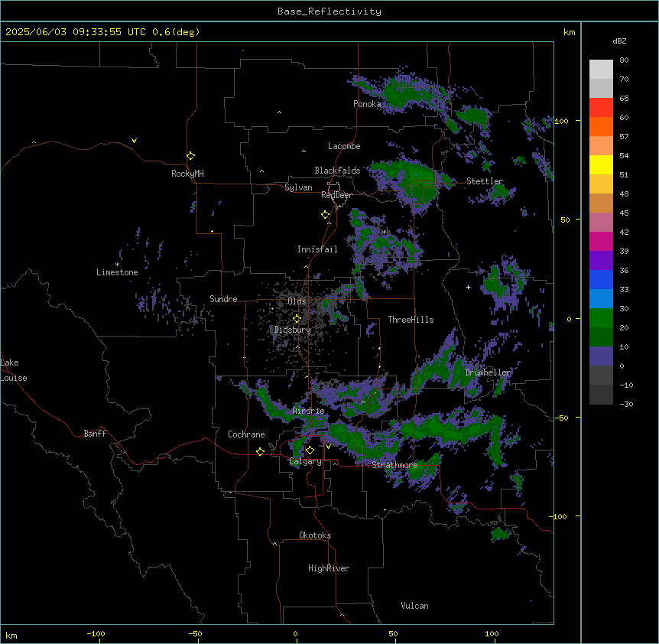The height and width of the screenshot is (644, 659).
Task: Click the Cochrane label
Action: pyautogui.click(x=246, y=434)
